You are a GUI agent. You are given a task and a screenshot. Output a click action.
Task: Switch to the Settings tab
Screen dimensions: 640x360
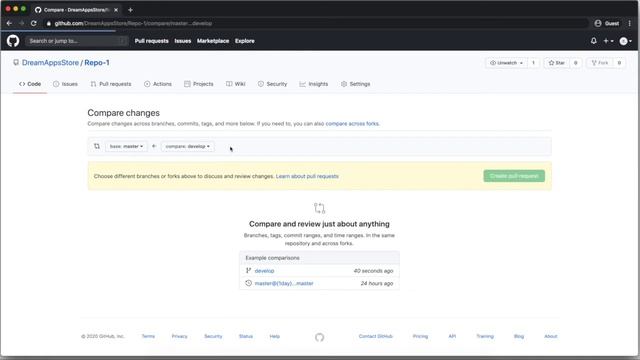pos(356,84)
